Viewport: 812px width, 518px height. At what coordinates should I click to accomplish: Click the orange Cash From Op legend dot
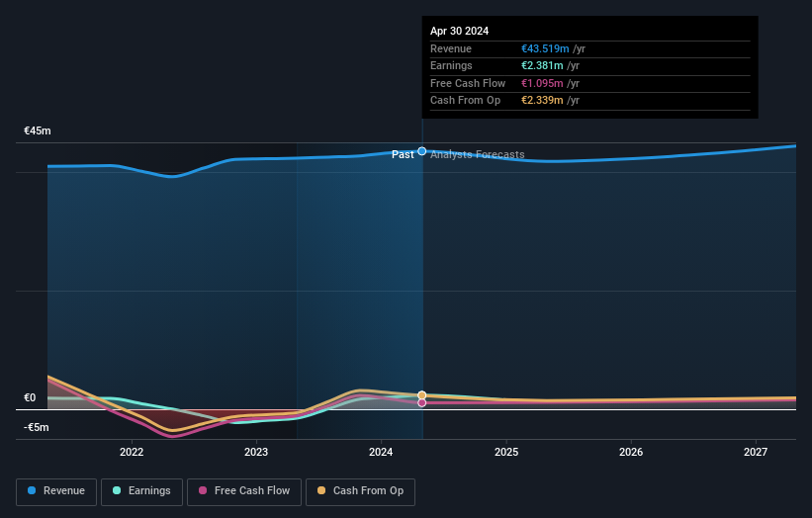[321, 490]
